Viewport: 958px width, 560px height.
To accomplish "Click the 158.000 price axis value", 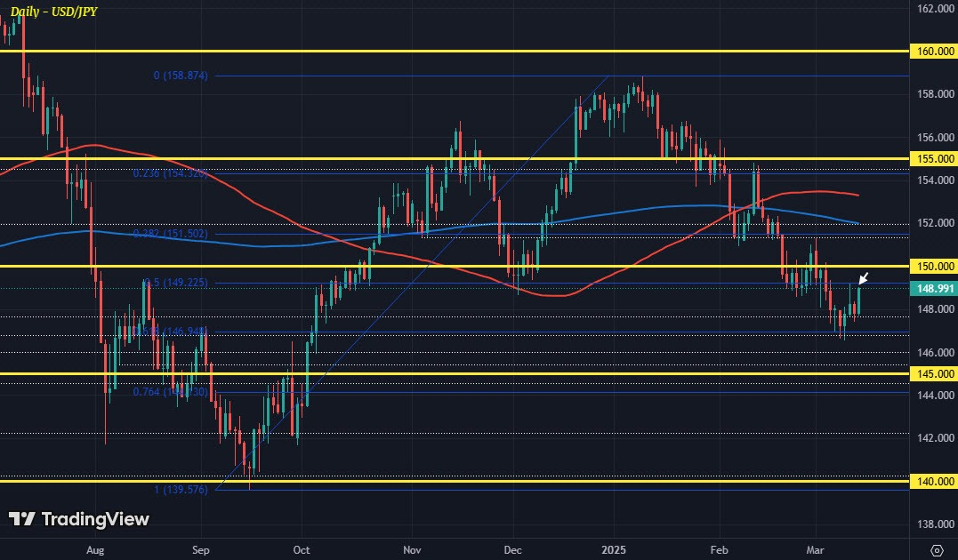I will tap(936, 94).
